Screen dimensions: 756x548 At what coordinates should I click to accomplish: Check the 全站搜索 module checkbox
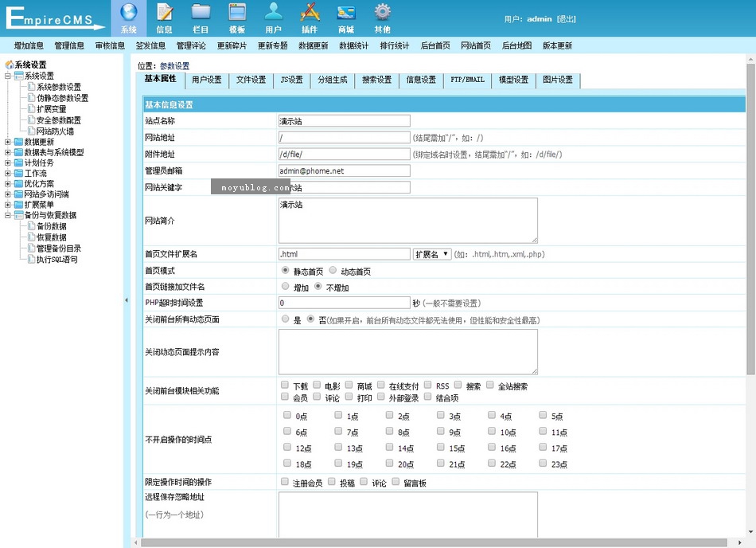490,385
